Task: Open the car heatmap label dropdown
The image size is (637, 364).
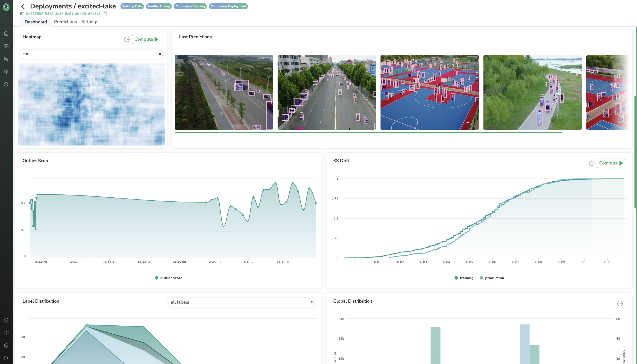Action: (91, 54)
